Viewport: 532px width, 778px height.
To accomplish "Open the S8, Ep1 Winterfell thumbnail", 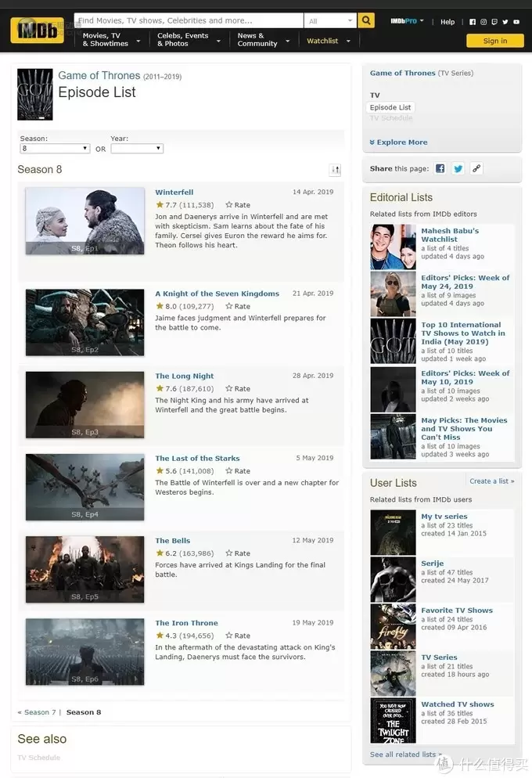I will [84, 221].
